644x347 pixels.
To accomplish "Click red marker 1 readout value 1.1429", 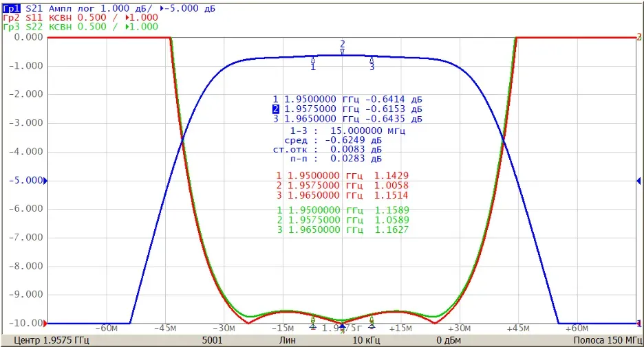I will (x=391, y=175).
